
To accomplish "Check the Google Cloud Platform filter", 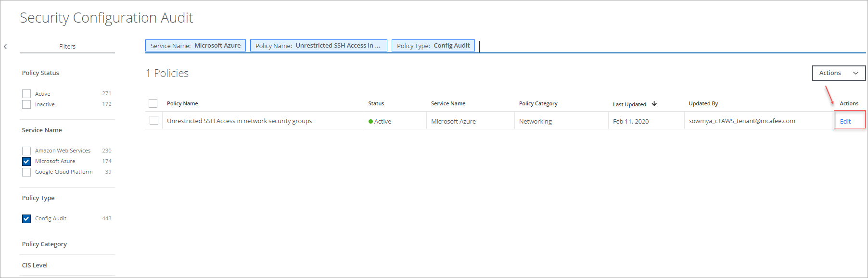I will (x=26, y=172).
